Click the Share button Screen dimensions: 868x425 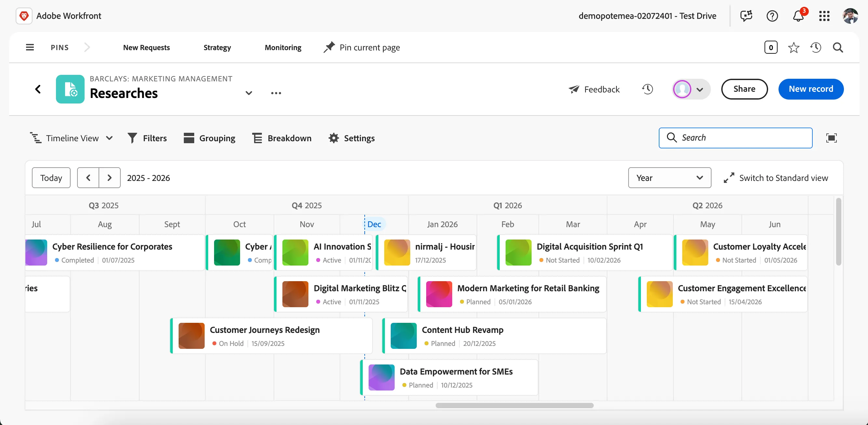coord(744,89)
